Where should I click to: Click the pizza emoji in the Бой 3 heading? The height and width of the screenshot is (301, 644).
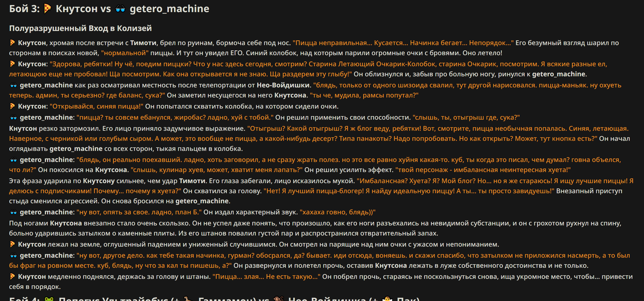click(47, 9)
